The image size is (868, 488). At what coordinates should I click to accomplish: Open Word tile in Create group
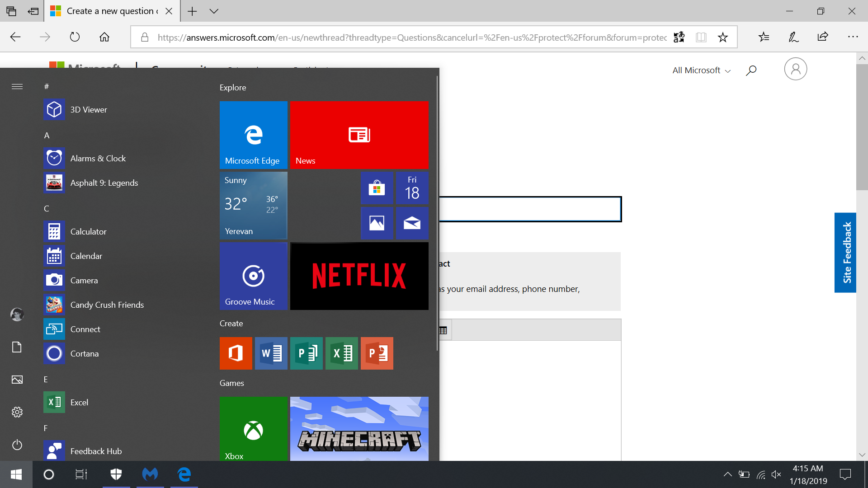tap(271, 353)
